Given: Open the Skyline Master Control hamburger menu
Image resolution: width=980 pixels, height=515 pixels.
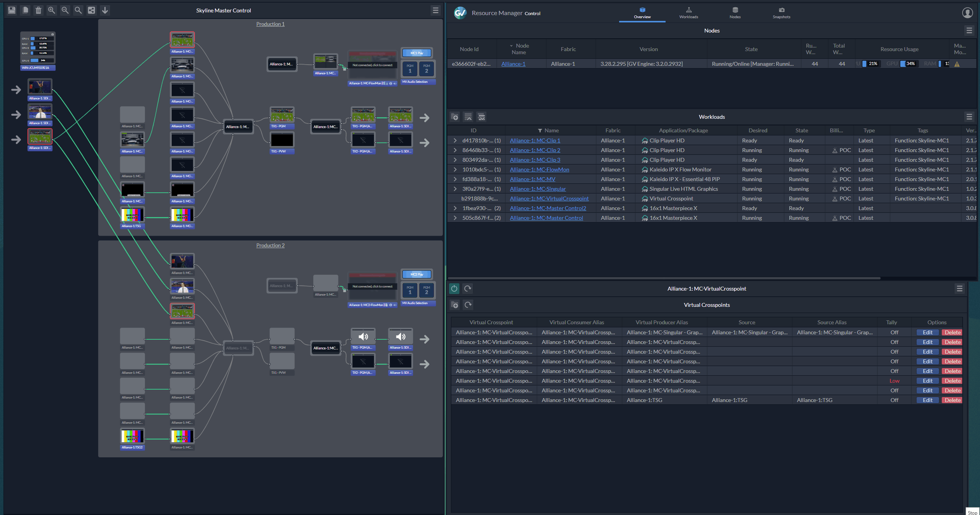Looking at the screenshot, I should [435, 10].
